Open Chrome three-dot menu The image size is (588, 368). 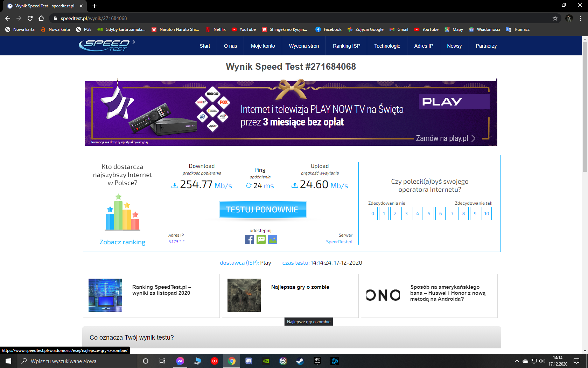(x=581, y=18)
